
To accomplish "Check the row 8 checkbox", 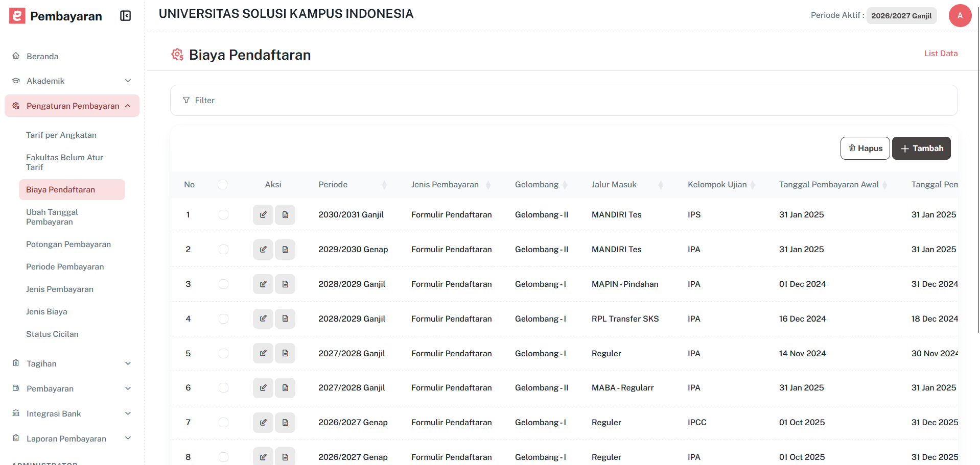I will [223, 457].
